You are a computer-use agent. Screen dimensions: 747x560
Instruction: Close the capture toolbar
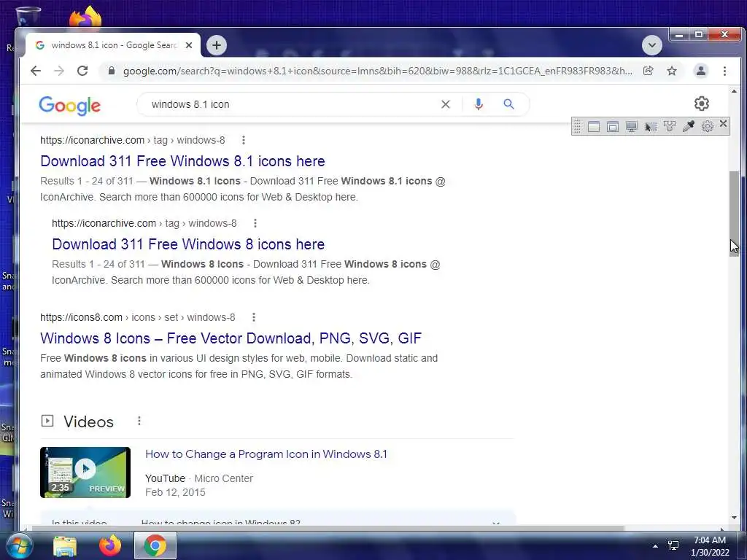pos(723,124)
